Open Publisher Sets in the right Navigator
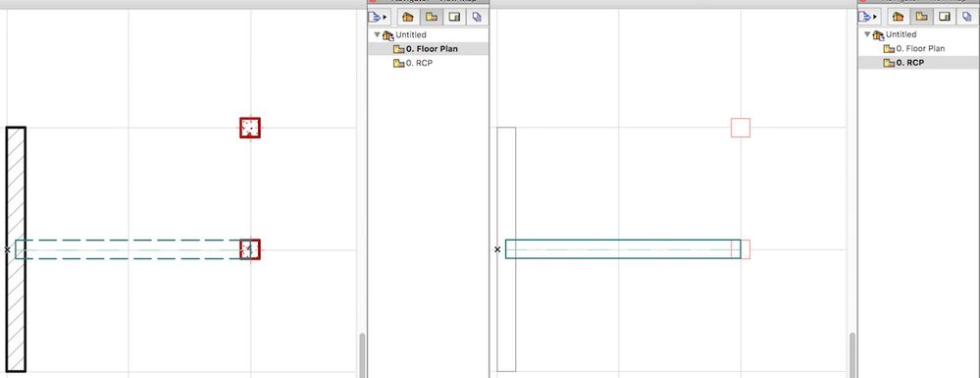This screenshot has width=980, height=378. click(967, 17)
